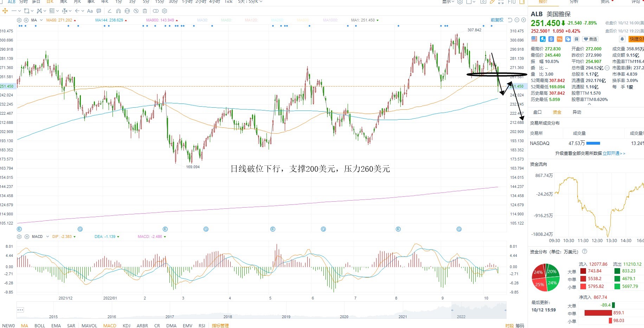
Task: Delete drawings with the trash icon
Action: click(x=145, y=11)
